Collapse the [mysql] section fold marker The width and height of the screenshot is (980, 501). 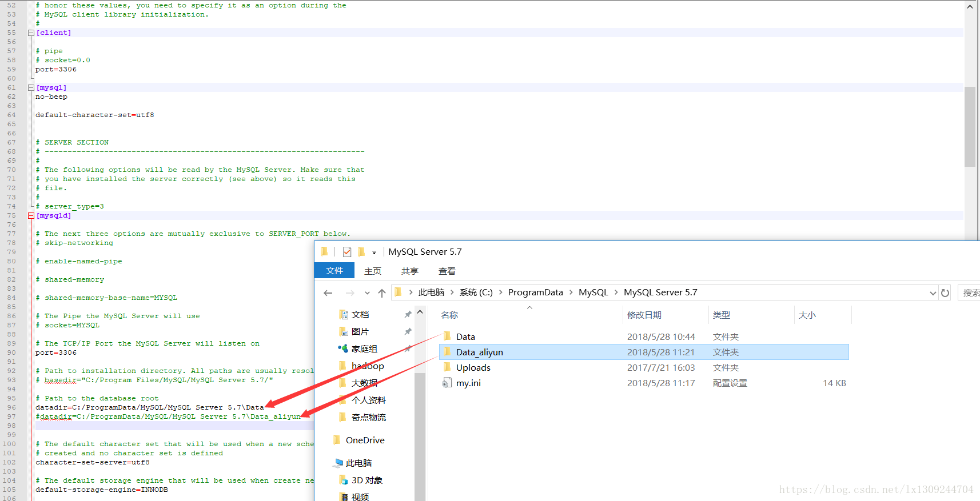point(31,87)
